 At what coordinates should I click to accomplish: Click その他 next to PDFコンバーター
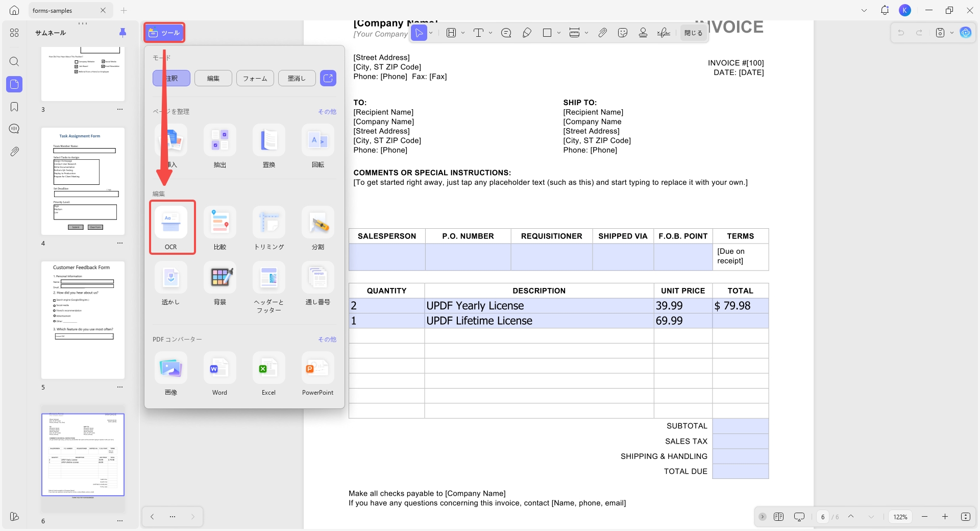point(327,339)
